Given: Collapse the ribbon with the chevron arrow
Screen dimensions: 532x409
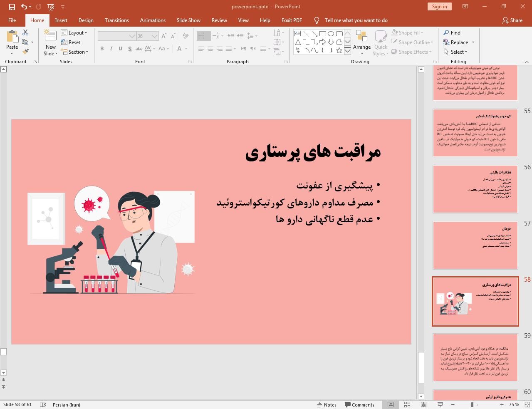Looking at the screenshot, I should click(x=527, y=62).
